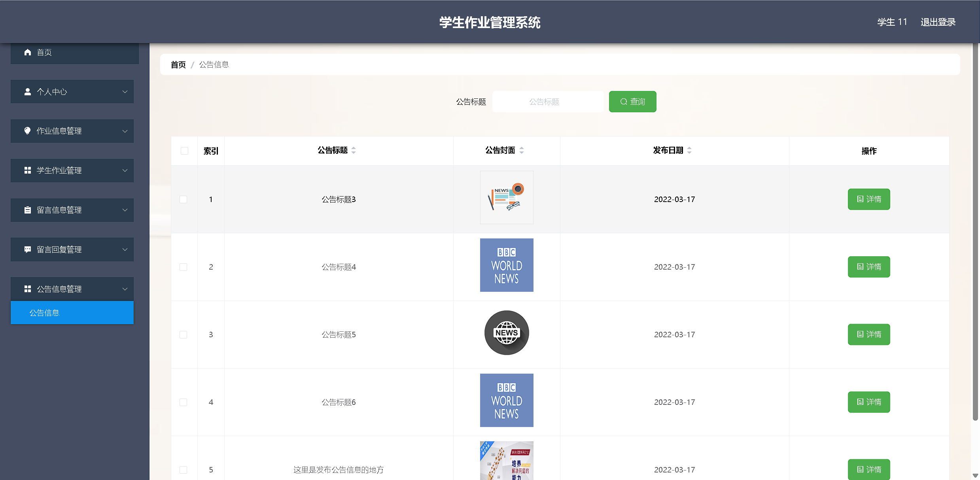This screenshot has width=980, height=480.
Task: Click the 公告标题 search input field
Action: tap(547, 102)
